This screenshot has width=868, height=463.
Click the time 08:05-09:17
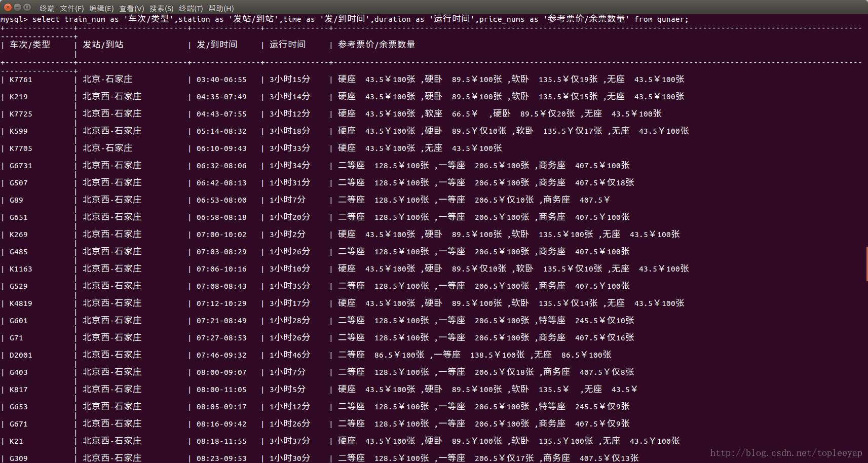(x=221, y=407)
